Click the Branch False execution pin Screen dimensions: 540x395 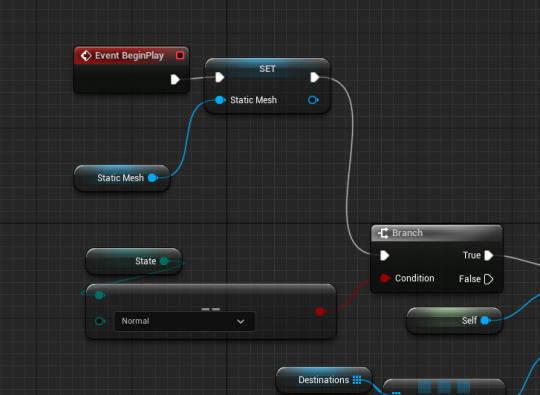(x=488, y=279)
